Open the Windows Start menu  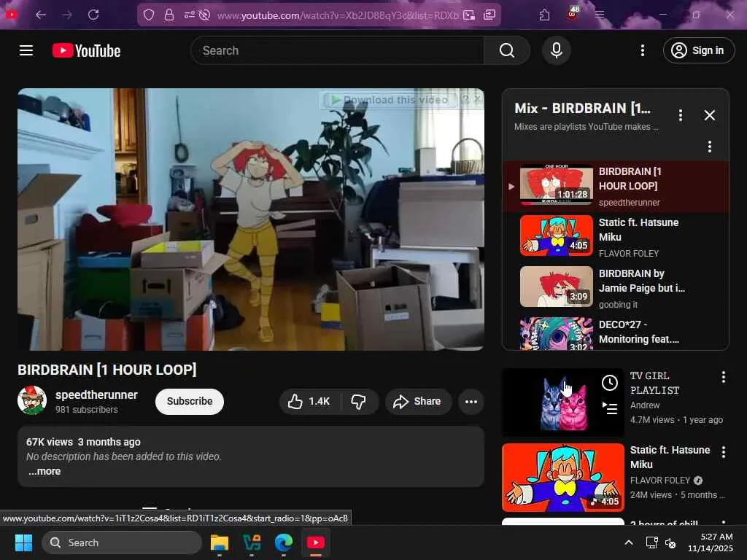tap(23, 542)
